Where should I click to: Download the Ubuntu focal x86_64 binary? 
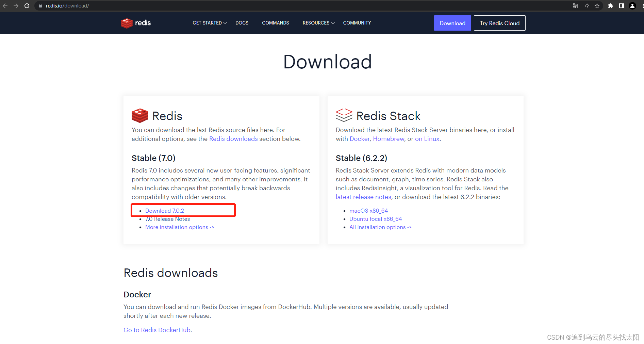376,219
